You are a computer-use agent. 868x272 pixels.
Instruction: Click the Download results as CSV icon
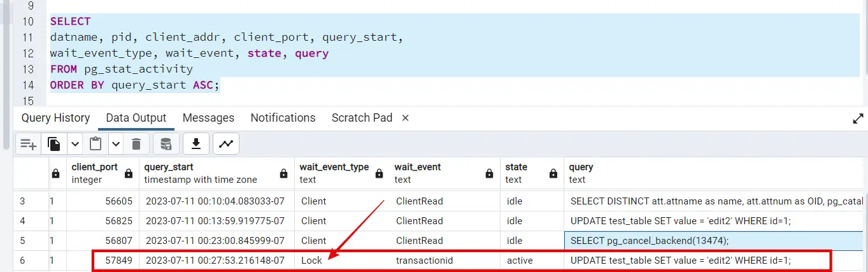[196, 144]
